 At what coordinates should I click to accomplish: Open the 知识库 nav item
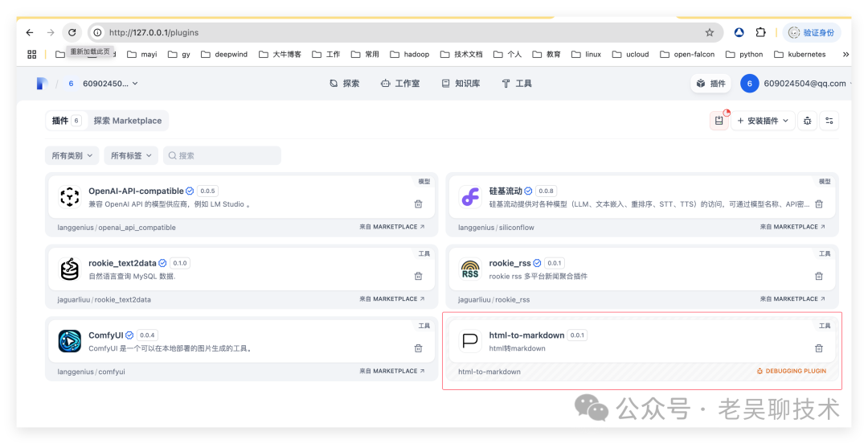point(461,84)
